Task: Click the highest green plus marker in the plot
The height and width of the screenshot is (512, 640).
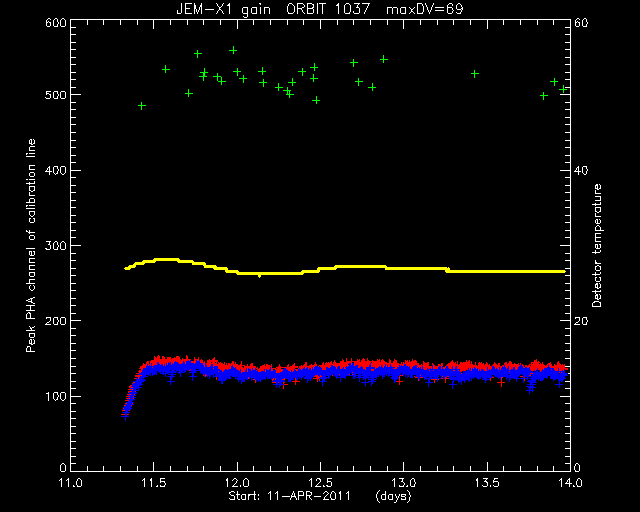Action: pyautogui.click(x=233, y=50)
